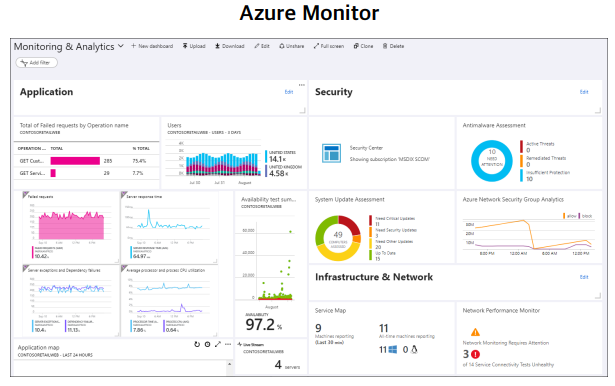Click the Service Map tile title

330,311
